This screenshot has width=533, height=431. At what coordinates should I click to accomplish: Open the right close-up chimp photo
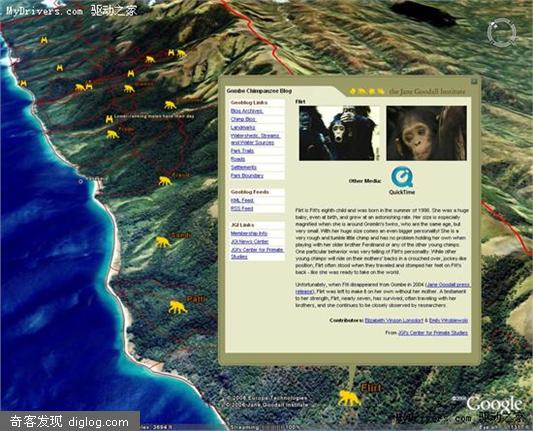[x=427, y=133]
